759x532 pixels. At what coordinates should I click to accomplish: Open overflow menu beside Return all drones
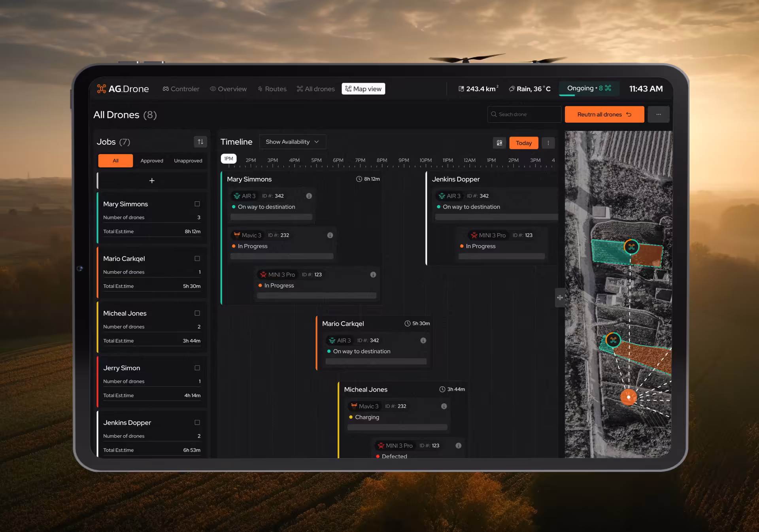point(658,114)
